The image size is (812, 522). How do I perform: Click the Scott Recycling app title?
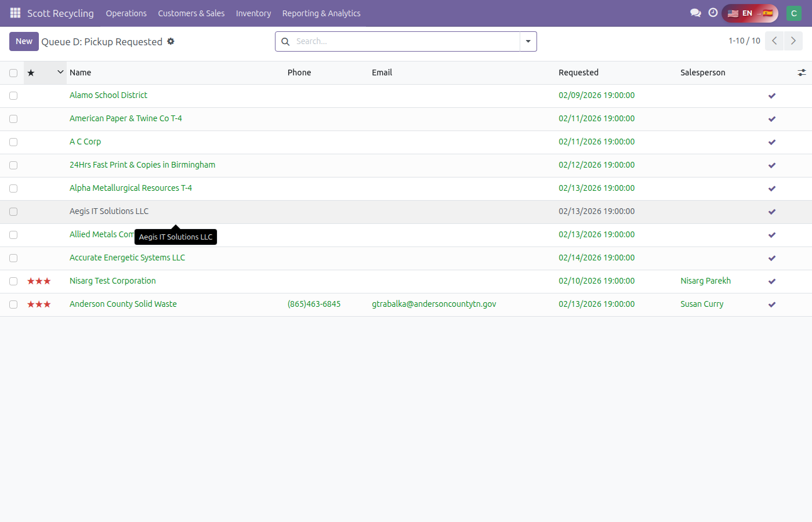coord(60,13)
